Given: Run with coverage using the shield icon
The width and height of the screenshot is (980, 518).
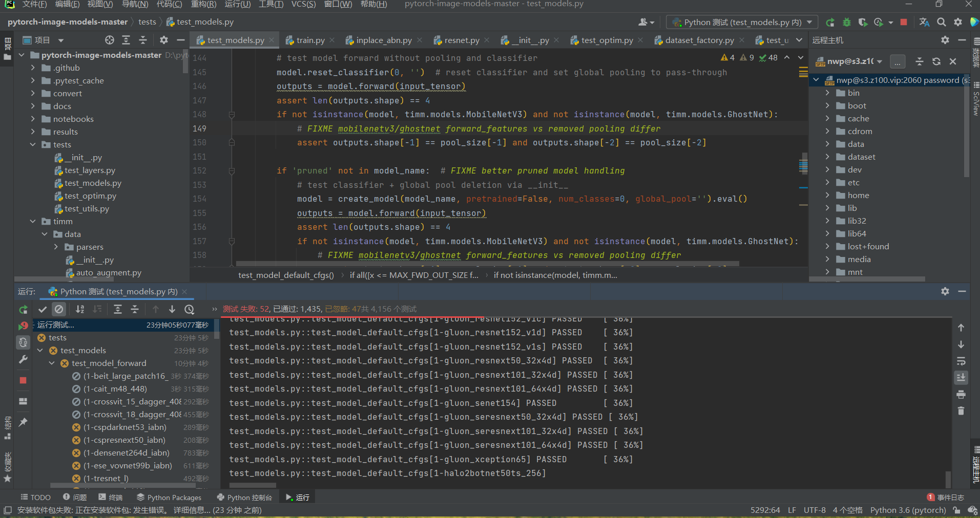Looking at the screenshot, I should pyautogui.click(x=863, y=23).
